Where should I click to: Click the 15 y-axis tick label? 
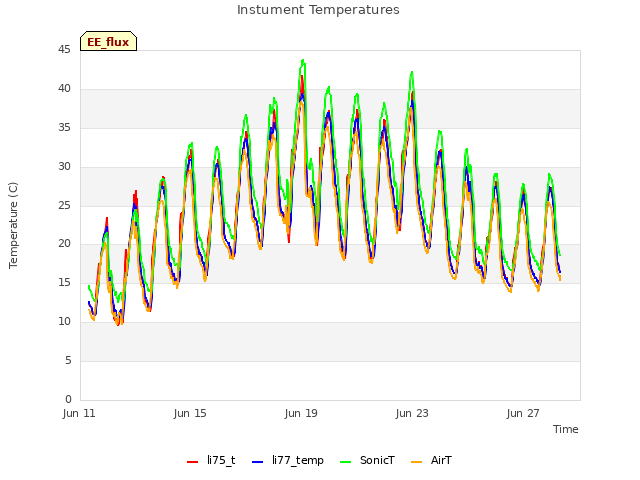(64, 282)
